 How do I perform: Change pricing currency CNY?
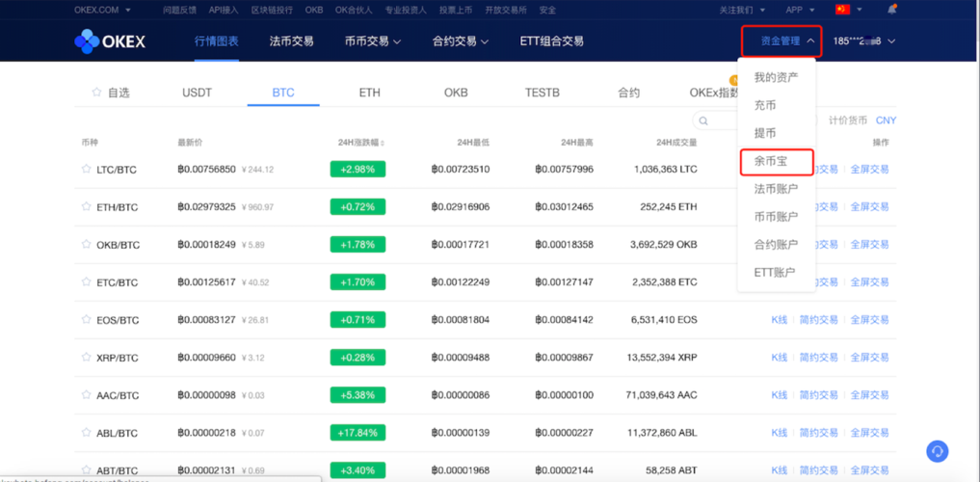tap(886, 120)
